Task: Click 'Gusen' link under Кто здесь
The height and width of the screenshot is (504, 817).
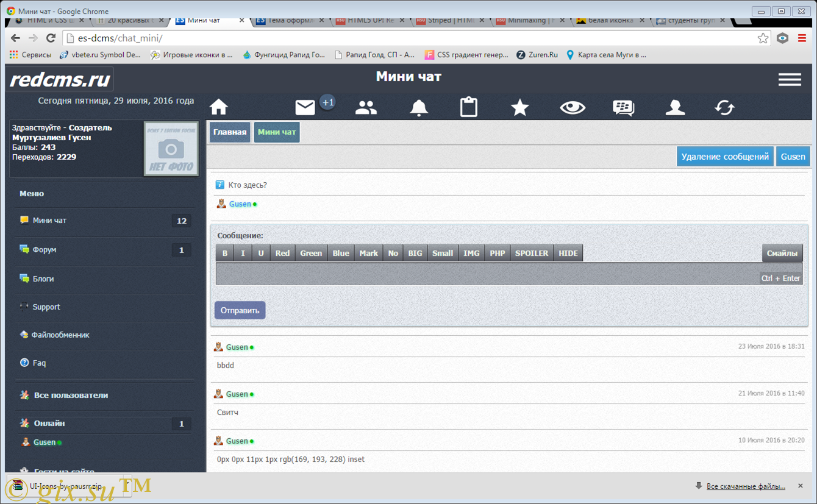Action: pos(240,204)
